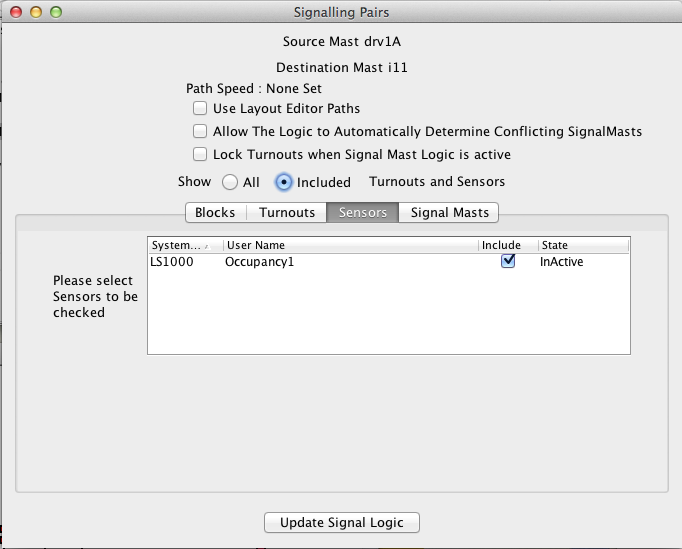
Task: Select the Occupancy1 user name cell
Action: click(350, 262)
